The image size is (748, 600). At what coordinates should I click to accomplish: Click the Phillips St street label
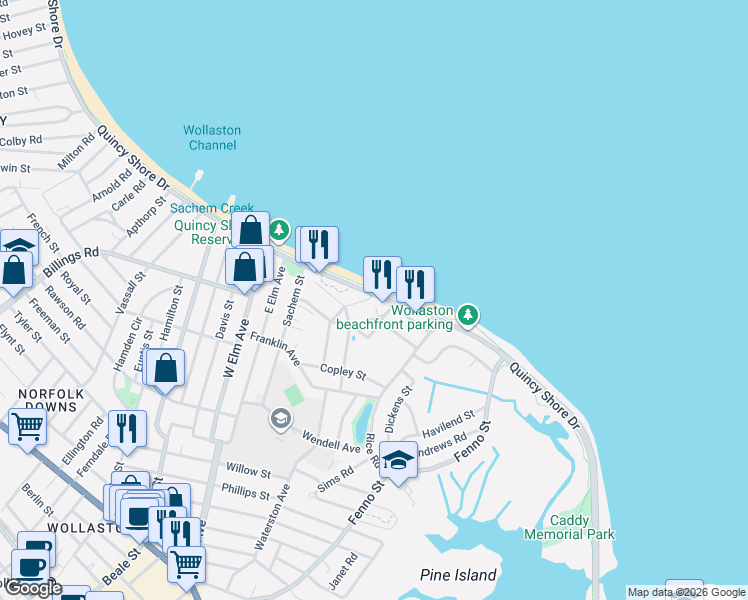click(x=246, y=491)
